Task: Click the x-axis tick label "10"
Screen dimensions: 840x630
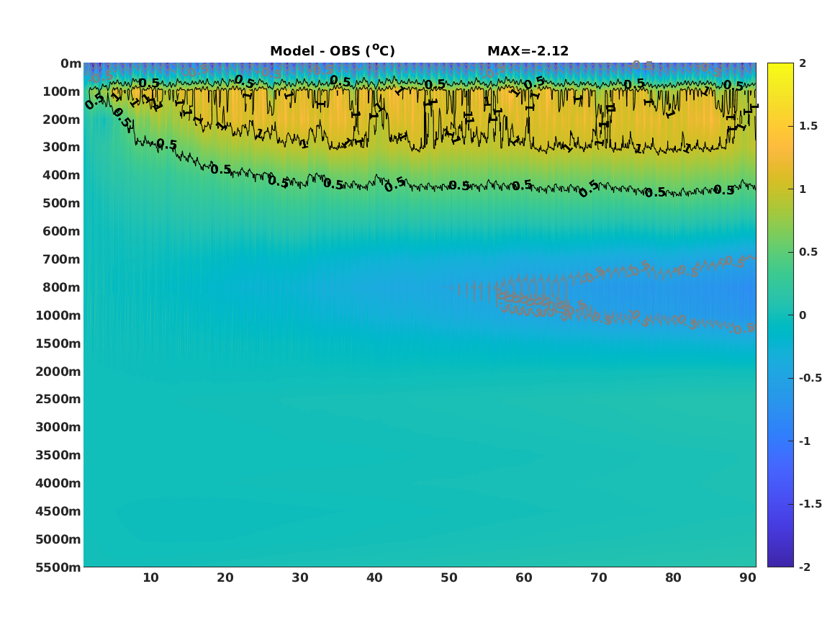Action: click(x=150, y=577)
